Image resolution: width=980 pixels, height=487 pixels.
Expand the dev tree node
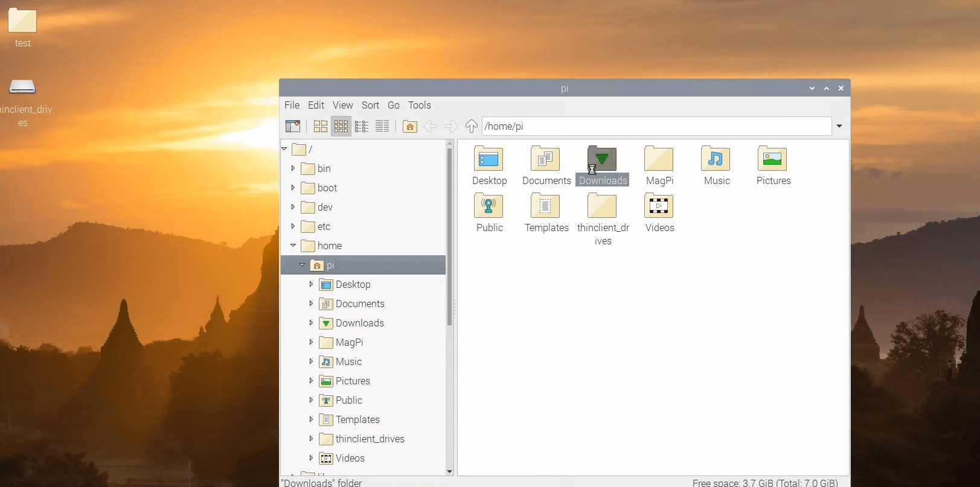tap(293, 207)
